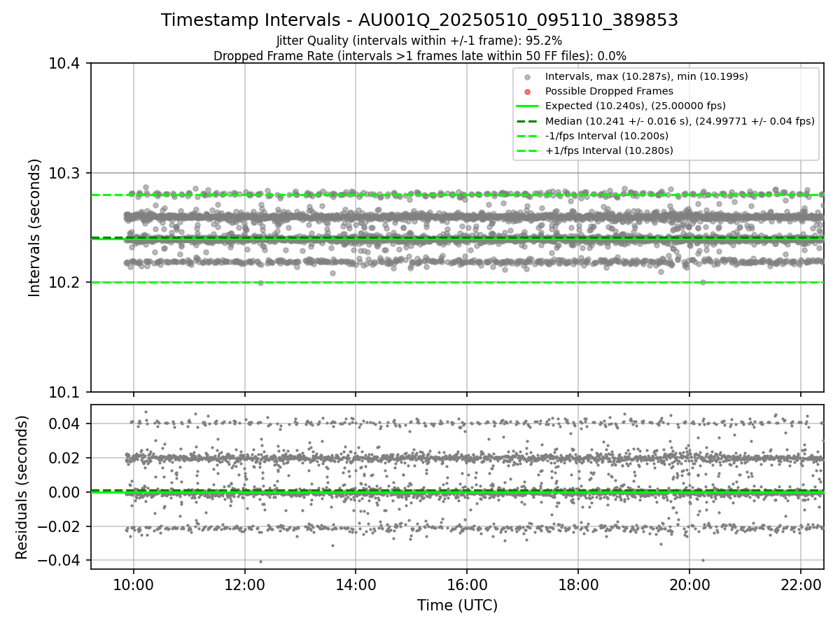The image size is (840, 630).
Task: Click the −0.02 residuals tick label
Action: tap(60, 526)
